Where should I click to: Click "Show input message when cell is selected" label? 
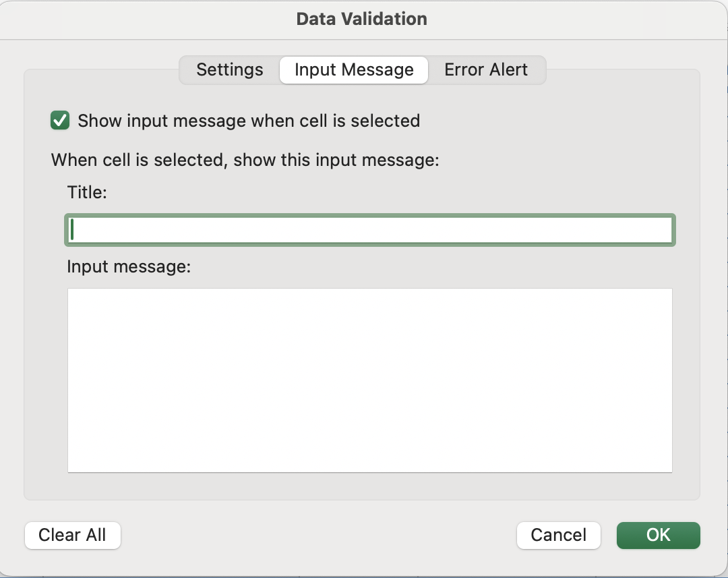pos(249,121)
